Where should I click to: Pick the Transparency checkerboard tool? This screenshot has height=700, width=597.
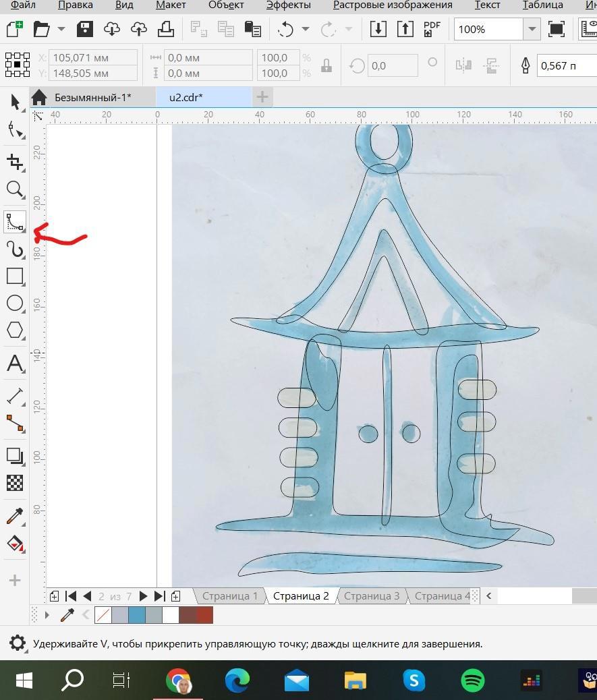coord(15,483)
